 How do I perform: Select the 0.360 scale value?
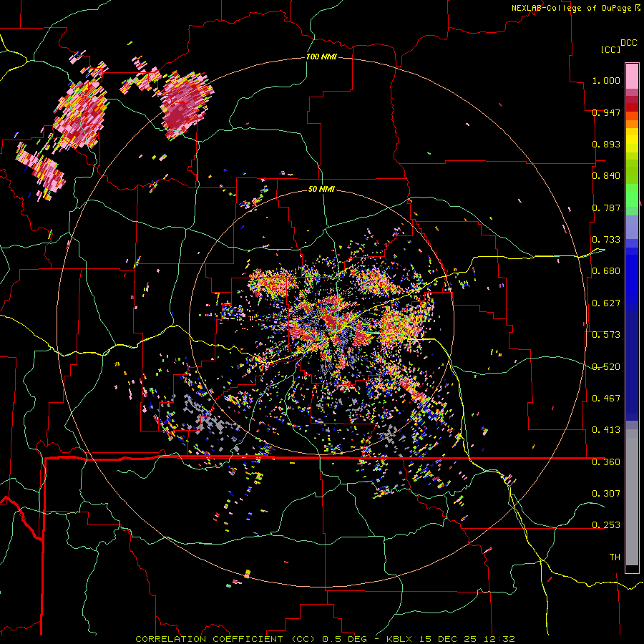click(606, 462)
